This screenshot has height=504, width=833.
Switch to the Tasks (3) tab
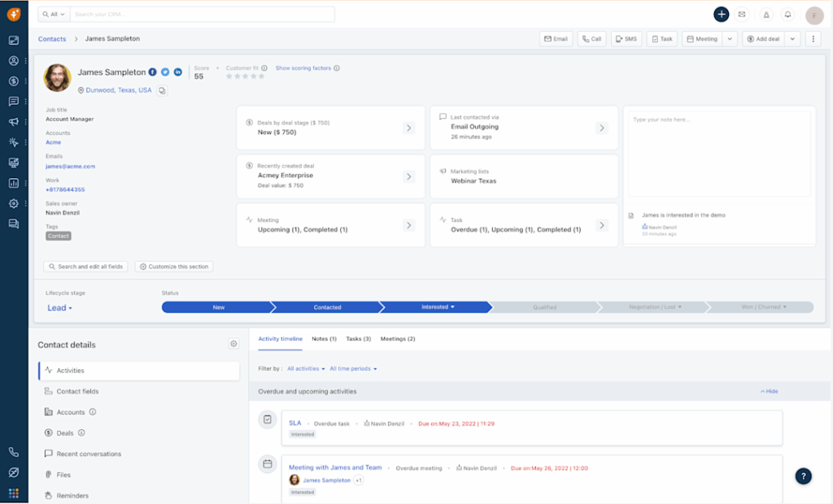[359, 339]
